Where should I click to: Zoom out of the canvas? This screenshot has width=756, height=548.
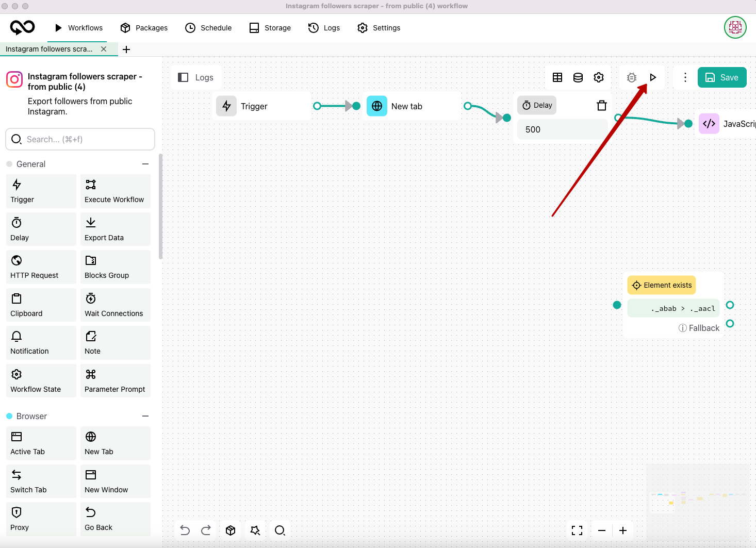[x=602, y=530]
